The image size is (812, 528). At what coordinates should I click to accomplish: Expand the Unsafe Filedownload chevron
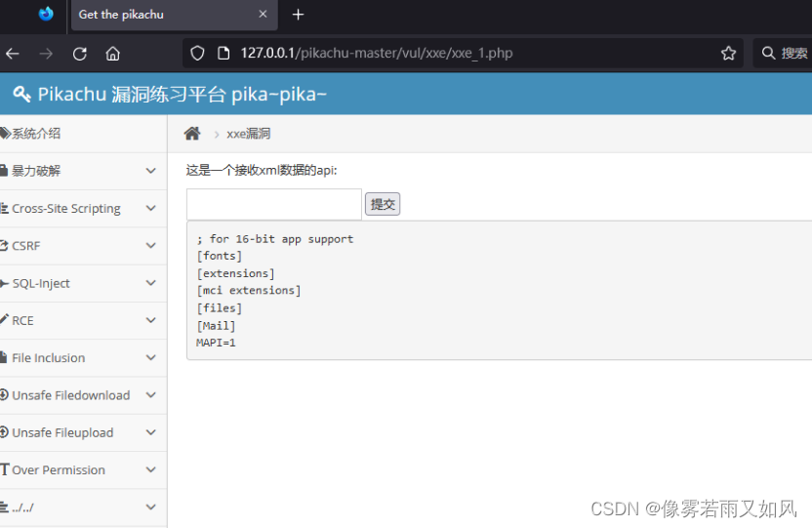pyautogui.click(x=150, y=395)
